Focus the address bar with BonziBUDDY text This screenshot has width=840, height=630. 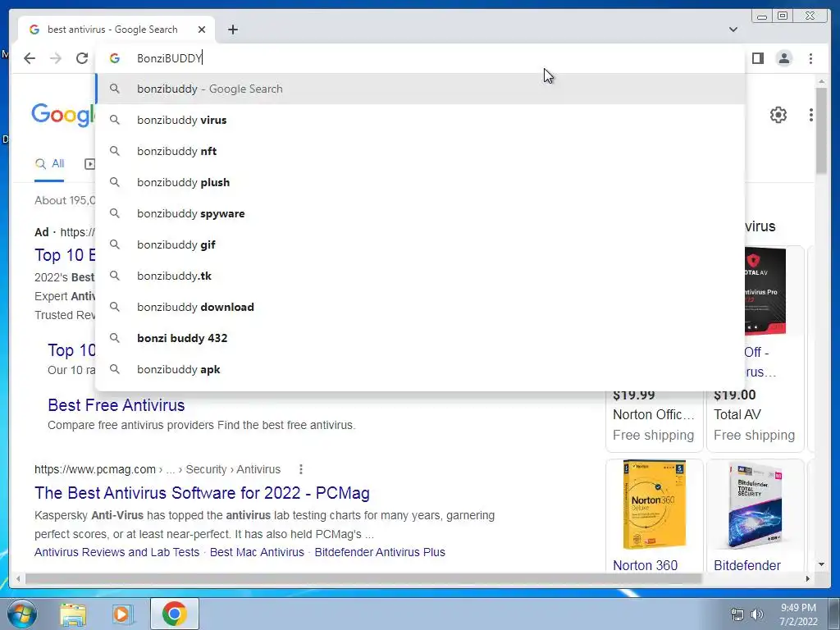click(420, 58)
